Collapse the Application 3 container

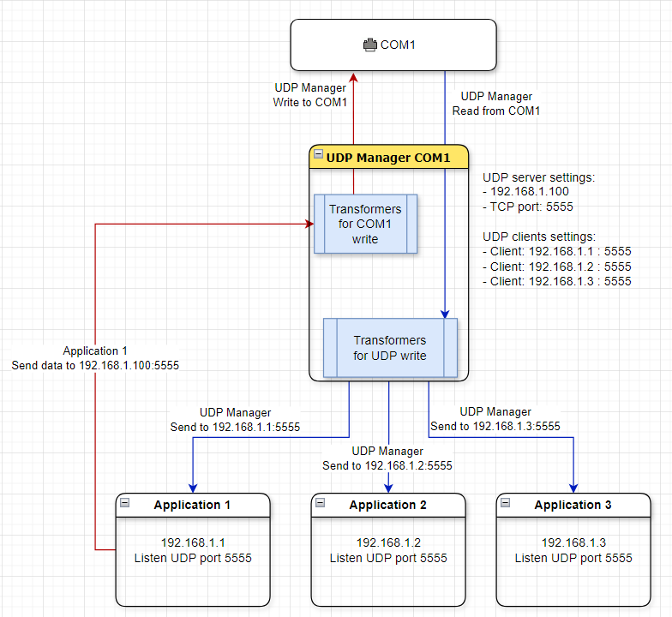tap(506, 502)
